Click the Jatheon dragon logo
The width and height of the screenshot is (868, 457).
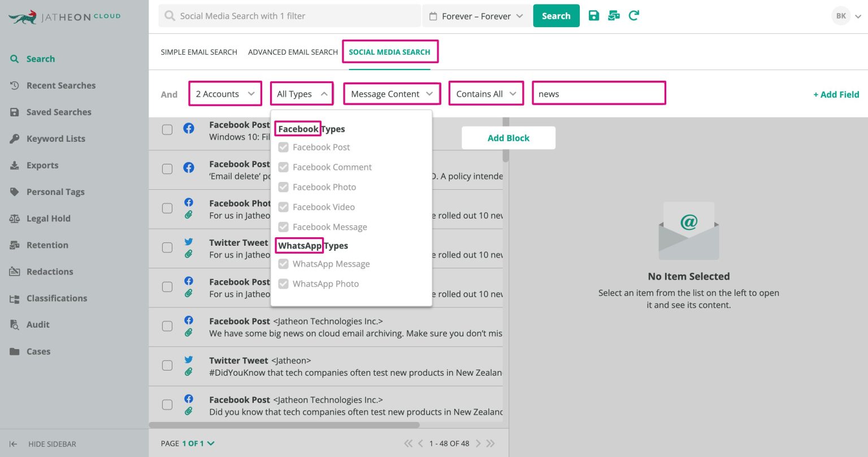coord(23,16)
